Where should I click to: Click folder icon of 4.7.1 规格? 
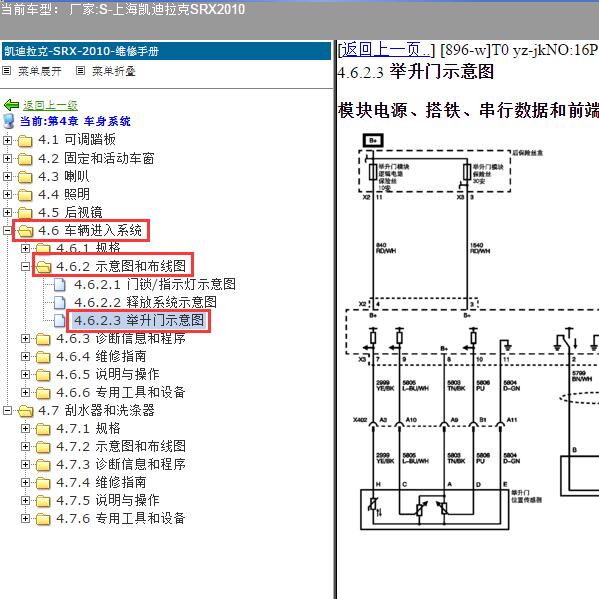pyautogui.click(x=43, y=429)
